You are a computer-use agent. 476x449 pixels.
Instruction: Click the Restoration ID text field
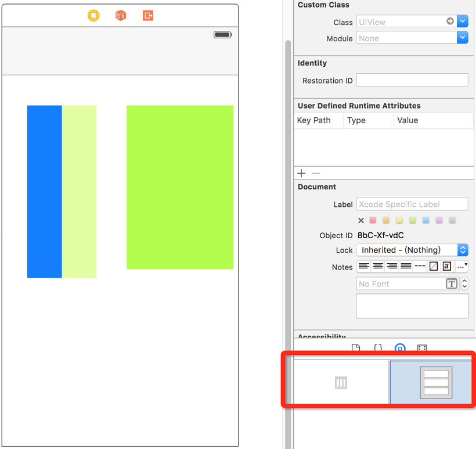click(x=412, y=80)
